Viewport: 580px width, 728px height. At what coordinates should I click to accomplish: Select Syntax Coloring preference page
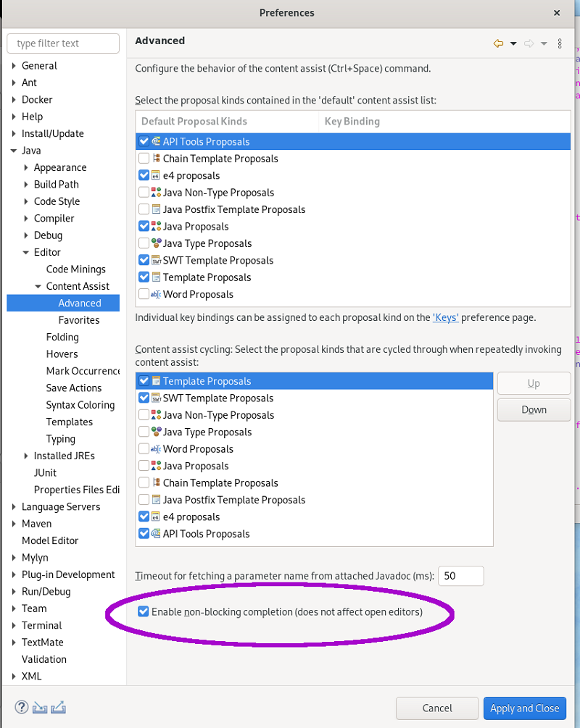tap(80, 405)
